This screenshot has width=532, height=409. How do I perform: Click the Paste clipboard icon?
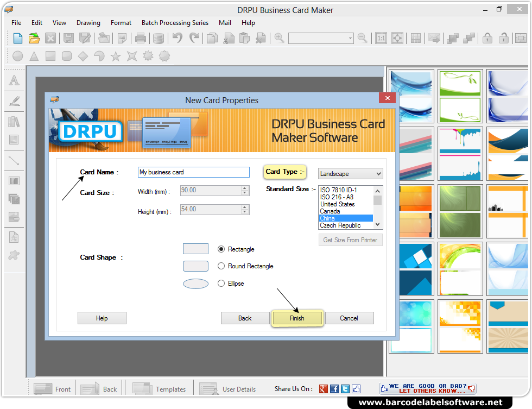[244, 39]
